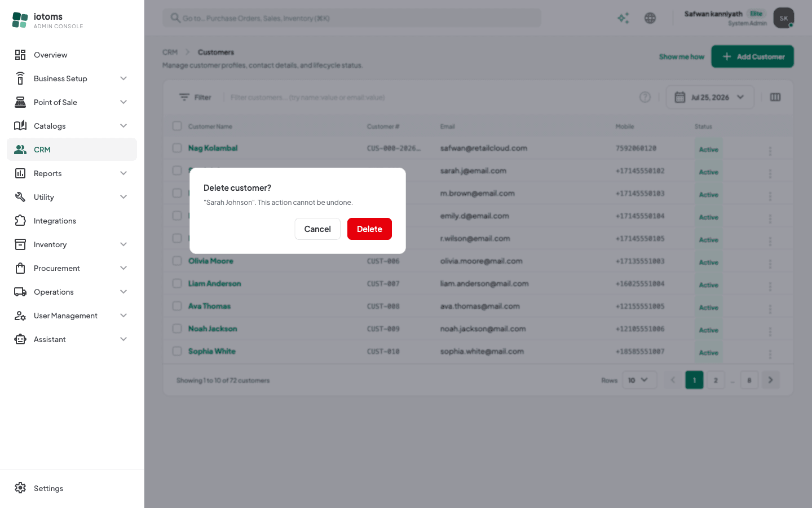Click the CRM people icon

tap(20, 150)
